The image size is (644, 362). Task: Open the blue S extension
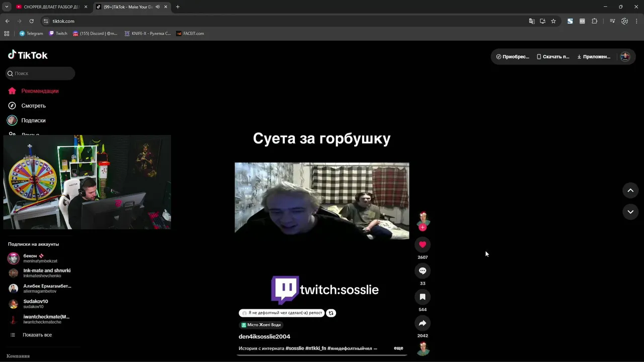click(x=570, y=21)
